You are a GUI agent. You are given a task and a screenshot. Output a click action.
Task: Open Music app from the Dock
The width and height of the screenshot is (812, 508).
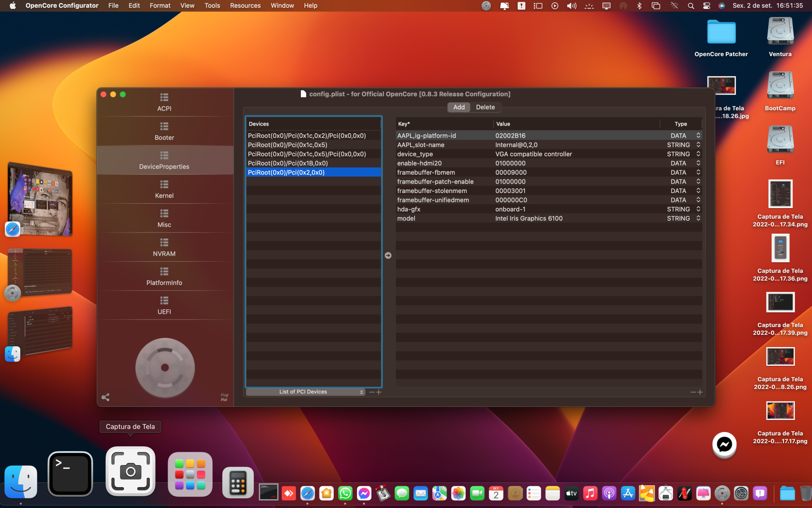tap(590, 493)
